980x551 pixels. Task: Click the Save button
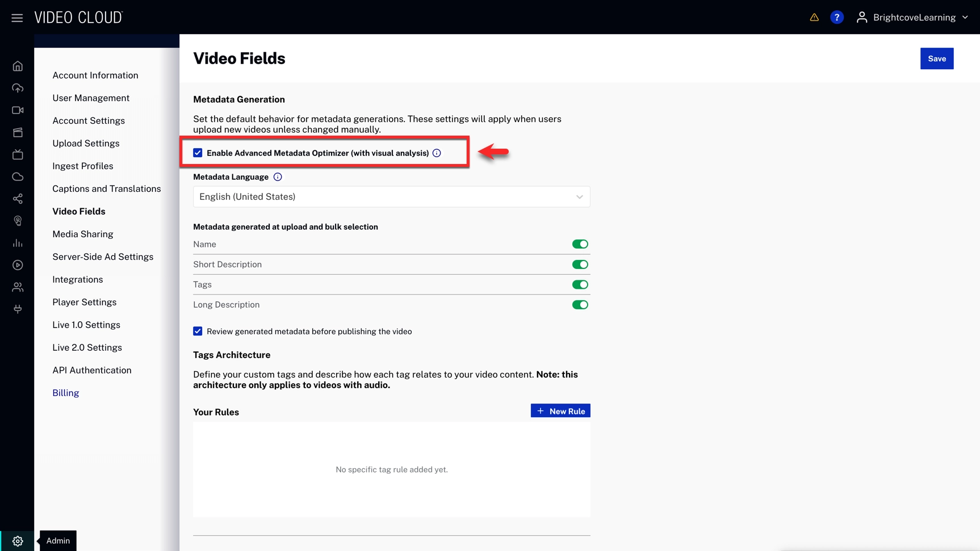936,58
